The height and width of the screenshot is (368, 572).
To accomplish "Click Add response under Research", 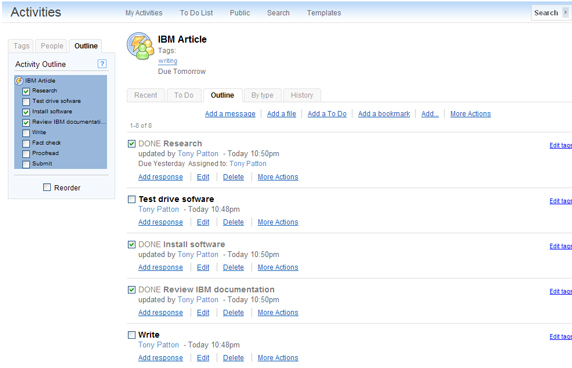I will [161, 177].
